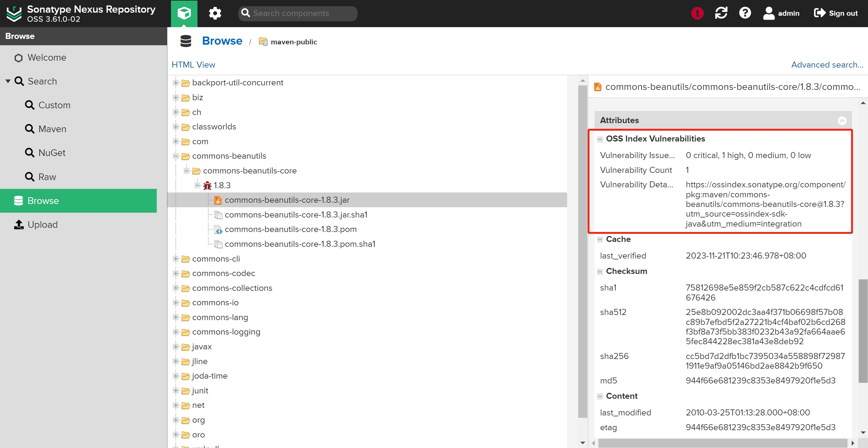Expand the commons-cli folder

(175, 259)
